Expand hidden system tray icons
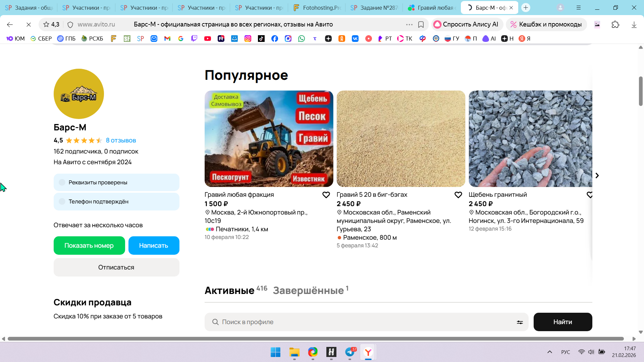This screenshot has width=644, height=362. tap(549, 352)
